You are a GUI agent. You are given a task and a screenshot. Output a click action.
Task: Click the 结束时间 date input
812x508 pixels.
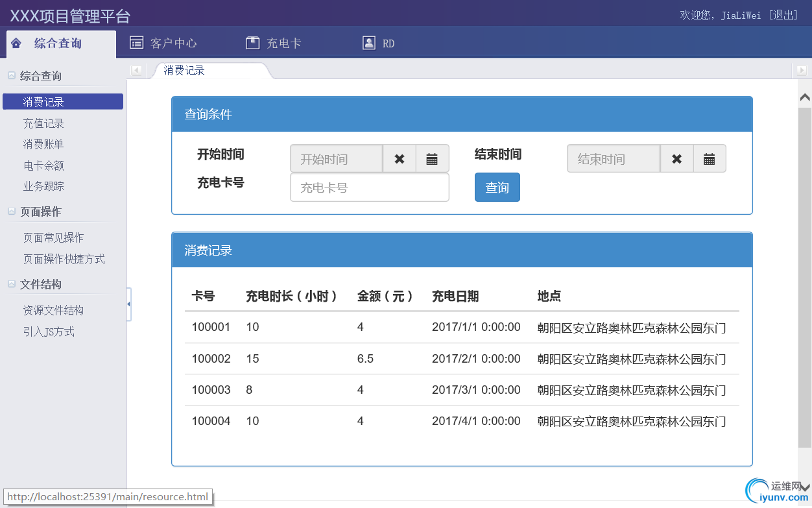click(x=614, y=158)
